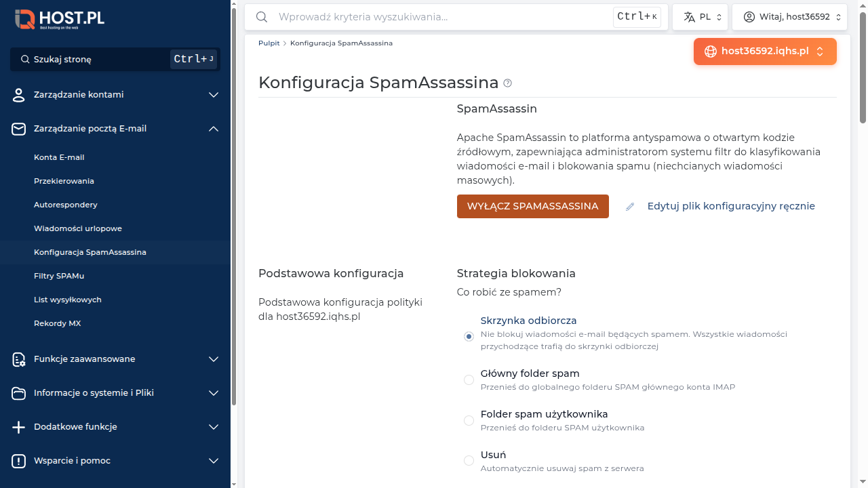Screen dimensions: 868x488
Task: Click the Szukaj stronę sidebar search field
Action: point(115,60)
